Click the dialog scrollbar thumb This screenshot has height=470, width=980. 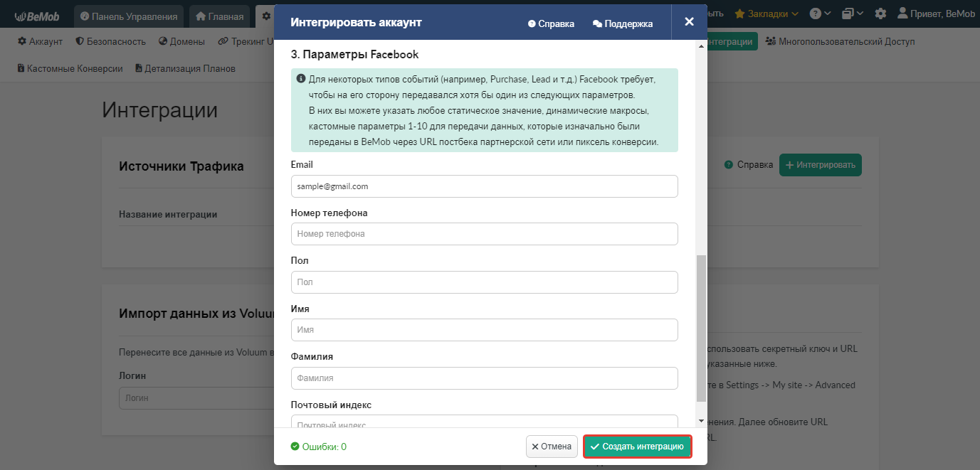pyautogui.click(x=701, y=328)
